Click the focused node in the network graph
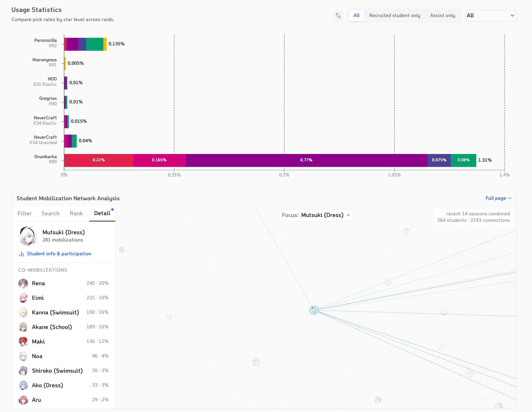Viewport: 532px width, 412px height. [314, 310]
